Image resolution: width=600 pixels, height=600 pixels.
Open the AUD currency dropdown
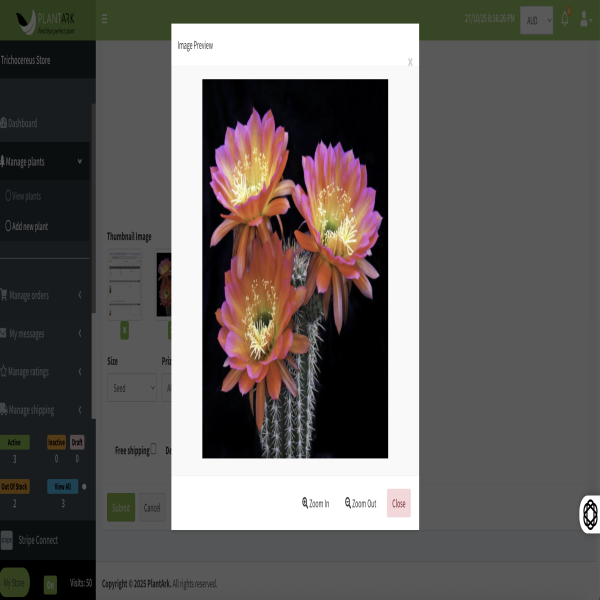click(536, 20)
